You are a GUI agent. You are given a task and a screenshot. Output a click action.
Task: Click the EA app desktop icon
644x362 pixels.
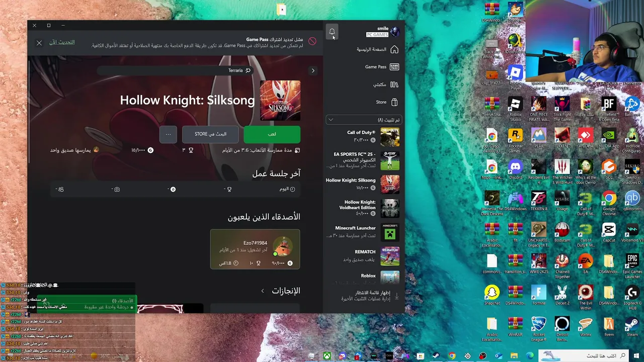coord(586,263)
